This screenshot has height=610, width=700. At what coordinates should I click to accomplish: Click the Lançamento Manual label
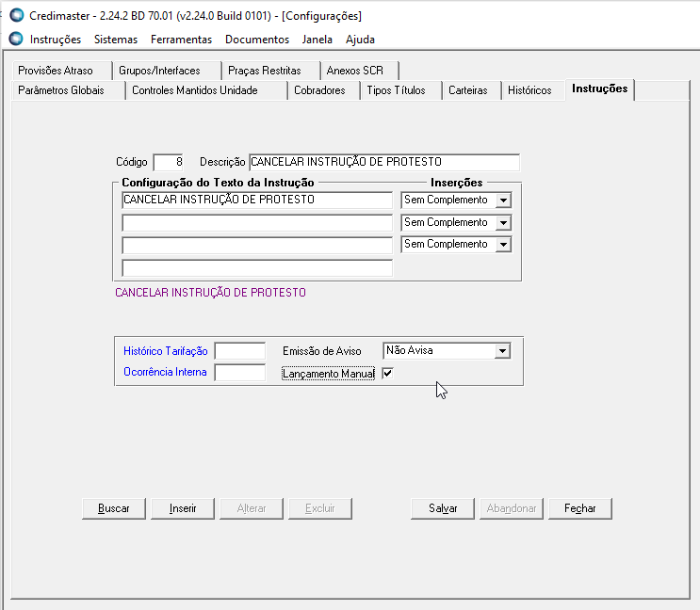point(329,374)
